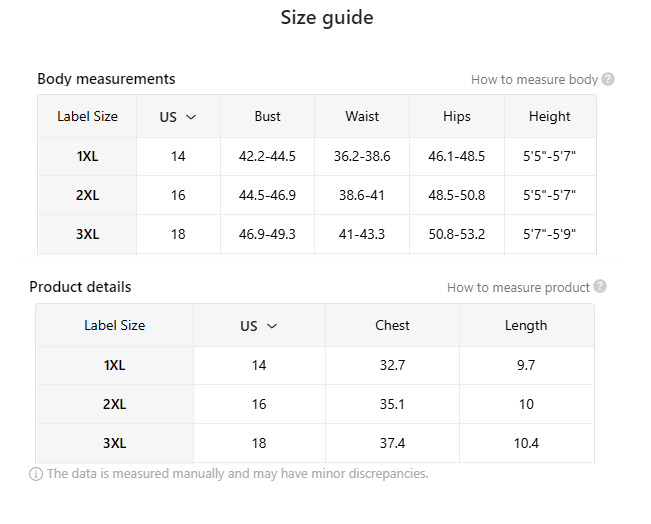Select the 3XL row in Body measurements

tap(87, 234)
